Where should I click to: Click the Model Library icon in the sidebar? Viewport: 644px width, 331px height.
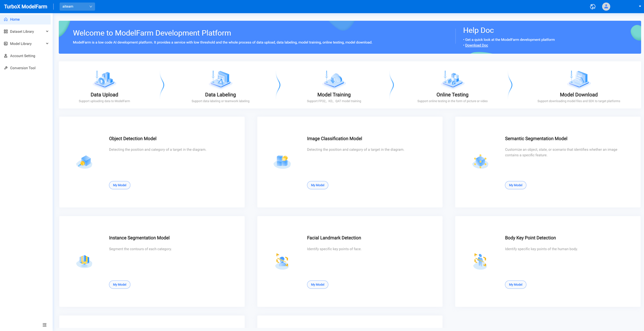coord(6,43)
